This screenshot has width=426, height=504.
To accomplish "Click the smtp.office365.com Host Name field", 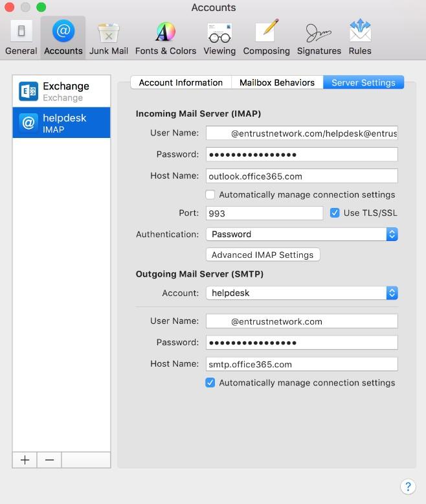I will (302, 364).
